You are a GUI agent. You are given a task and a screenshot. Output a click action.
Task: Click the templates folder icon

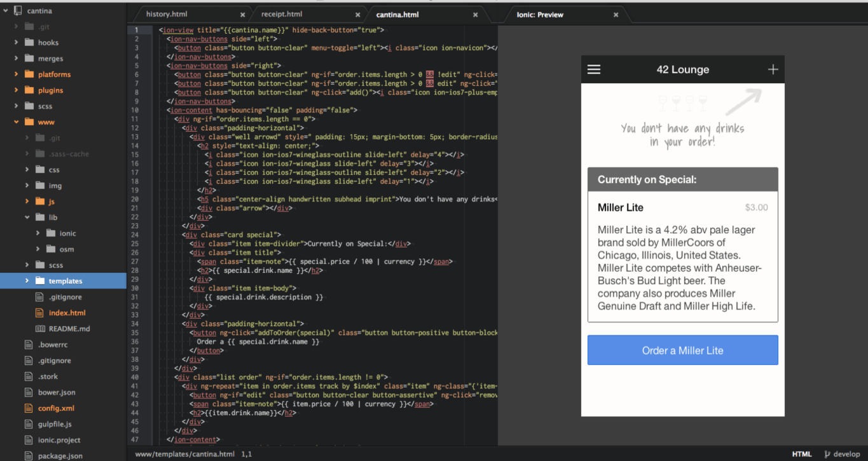[x=39, y=281]
